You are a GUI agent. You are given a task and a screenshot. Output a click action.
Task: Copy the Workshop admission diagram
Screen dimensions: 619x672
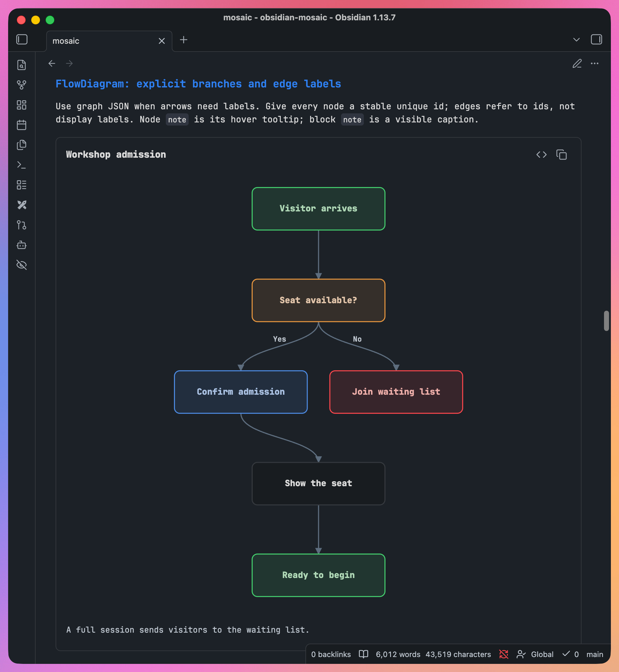click(x=562, y=155)
